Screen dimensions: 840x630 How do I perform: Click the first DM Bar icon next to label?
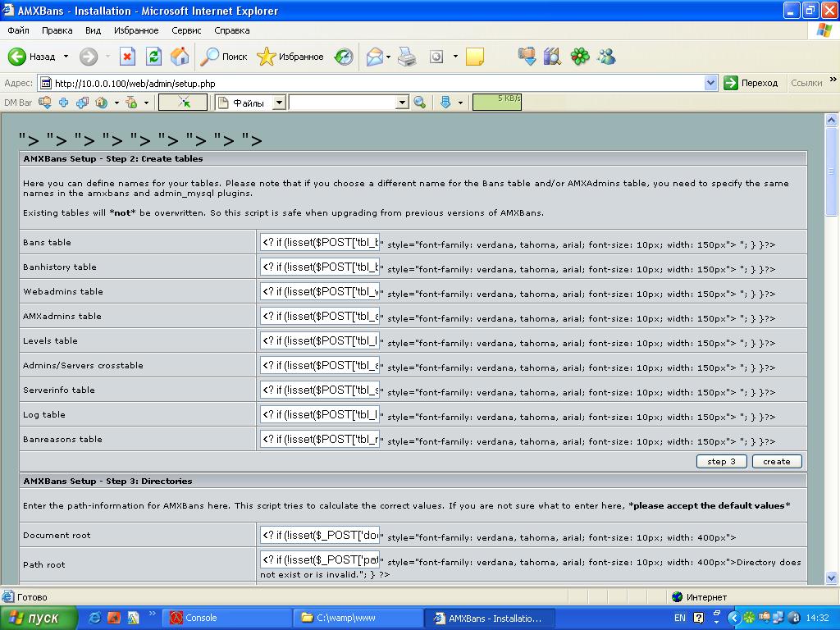44,103
